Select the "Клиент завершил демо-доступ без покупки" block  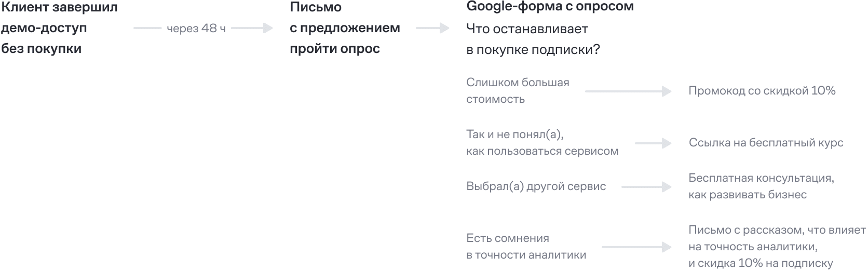pyautogui.click(x=59, y=28)
